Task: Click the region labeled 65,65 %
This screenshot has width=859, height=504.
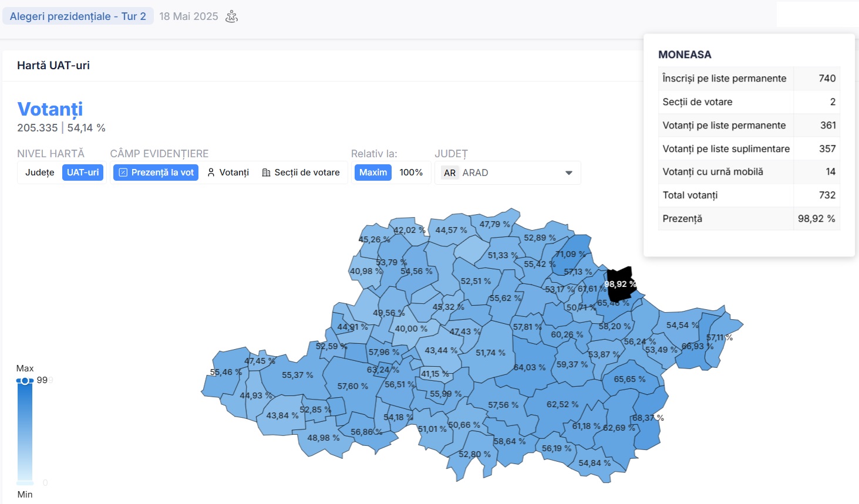Action: point(630,379)
